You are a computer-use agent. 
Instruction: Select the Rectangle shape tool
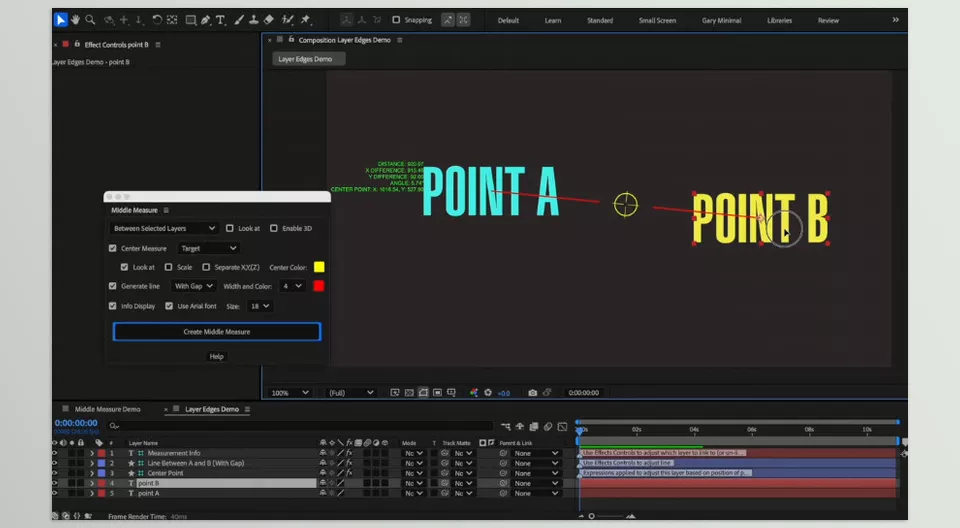(190, 20)
